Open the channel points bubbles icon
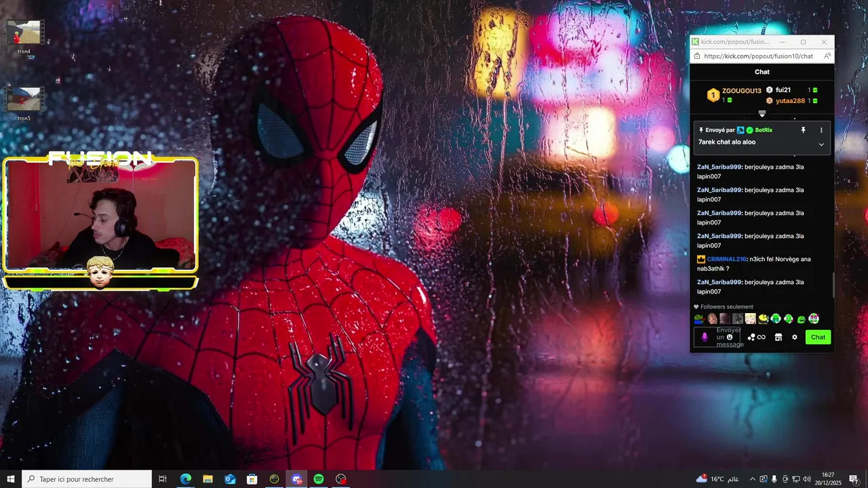The height and width of the screenshot is (488, 868). point(751,337)
